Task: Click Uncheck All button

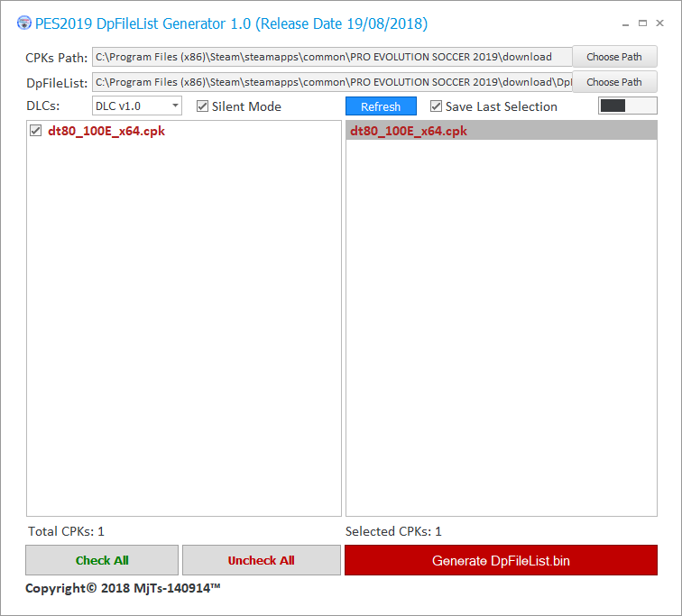Action: pyautogui.click(x=262, y=560)
